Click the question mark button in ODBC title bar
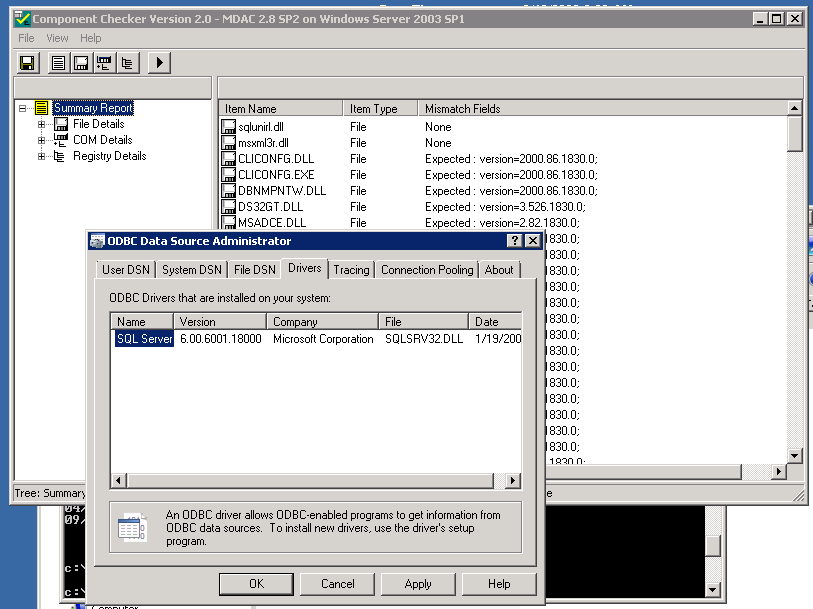Viewport: 813px width, 609px height. [514, 241]
